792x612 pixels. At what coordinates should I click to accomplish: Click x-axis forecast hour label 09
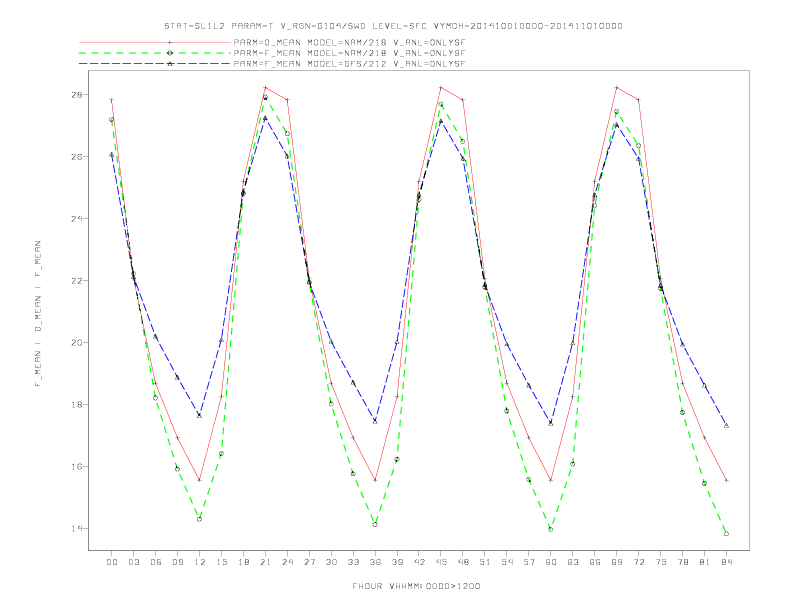tap(177, 562)
